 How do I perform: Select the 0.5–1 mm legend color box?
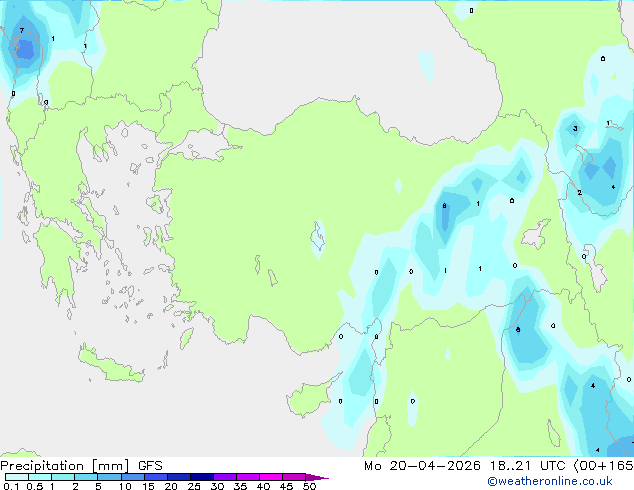pos(40,477)
